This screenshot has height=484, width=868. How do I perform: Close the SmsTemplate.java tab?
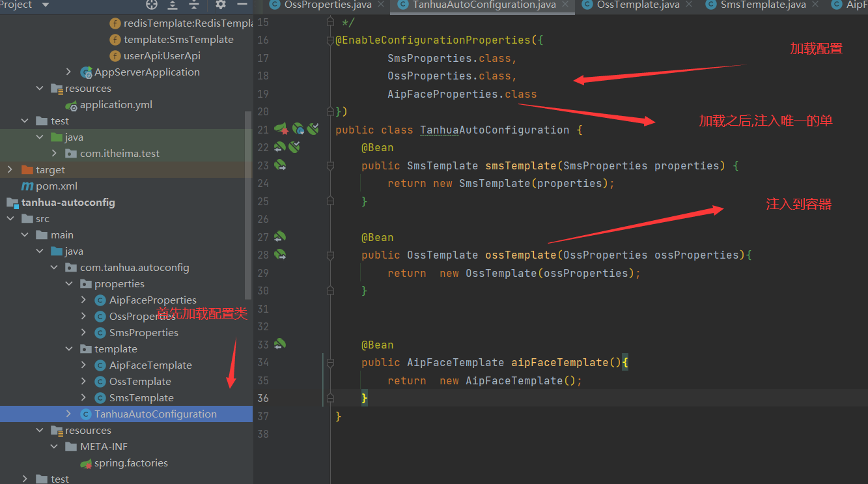click(816, 5)
